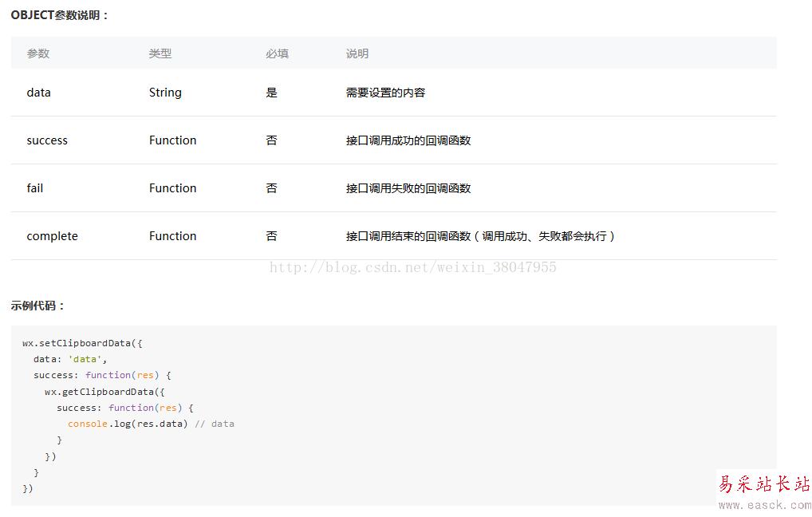Viewport: 812px width, 517px height.
Task: Click the 示例代码 heading
Action: pos(38,306)
